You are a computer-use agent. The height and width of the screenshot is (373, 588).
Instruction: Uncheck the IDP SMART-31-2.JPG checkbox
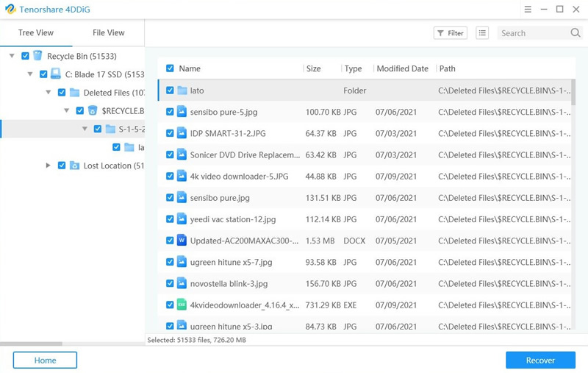click(170, 133)
